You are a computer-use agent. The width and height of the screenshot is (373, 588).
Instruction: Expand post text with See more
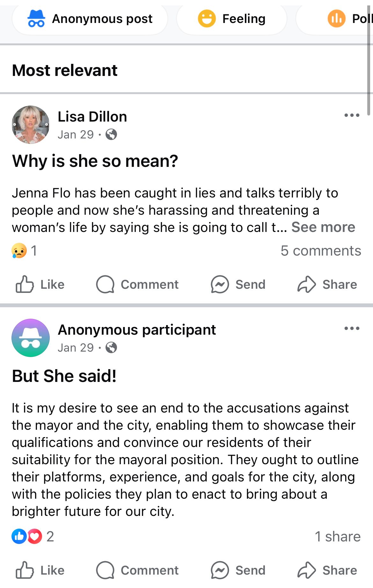pyautogui.click(x=323, y=227)
